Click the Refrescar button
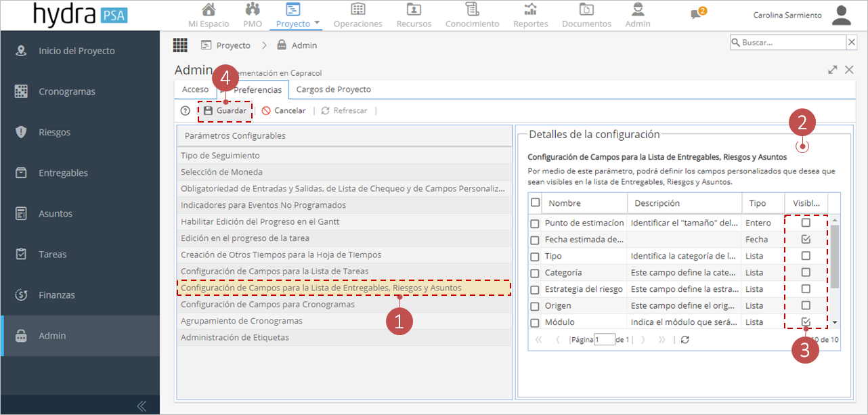 (344, 111)
